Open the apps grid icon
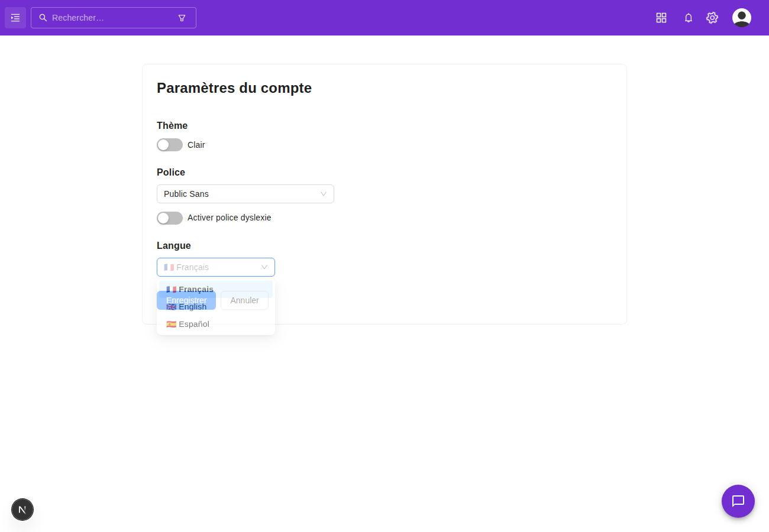 [661, 18]
